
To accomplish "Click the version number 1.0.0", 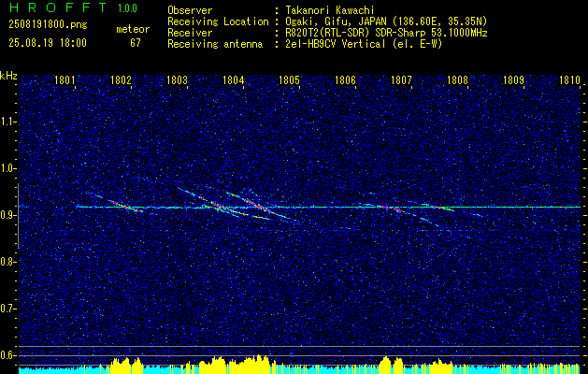I will [127, 7].
